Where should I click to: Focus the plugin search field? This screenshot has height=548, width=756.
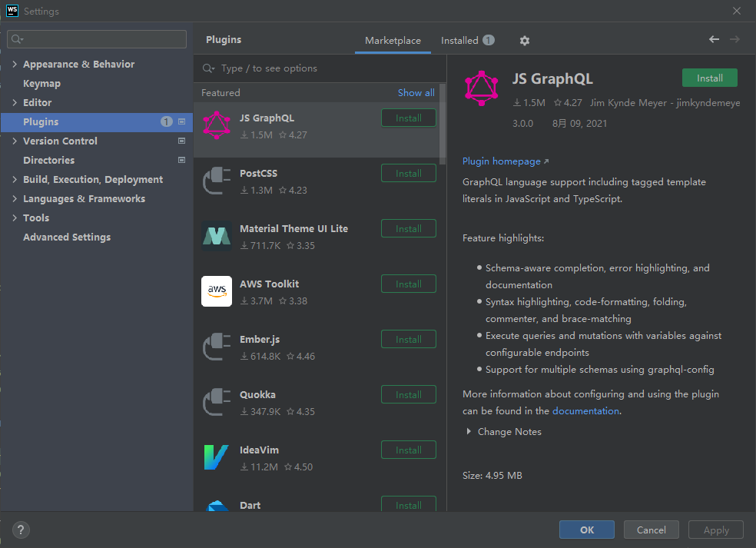pos(320,68)
